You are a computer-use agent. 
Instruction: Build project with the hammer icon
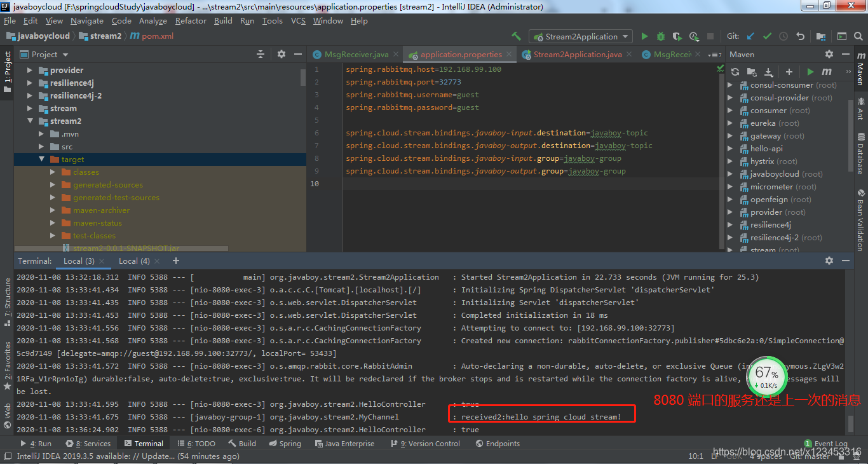pyautogui.click(x=516, y=36)
